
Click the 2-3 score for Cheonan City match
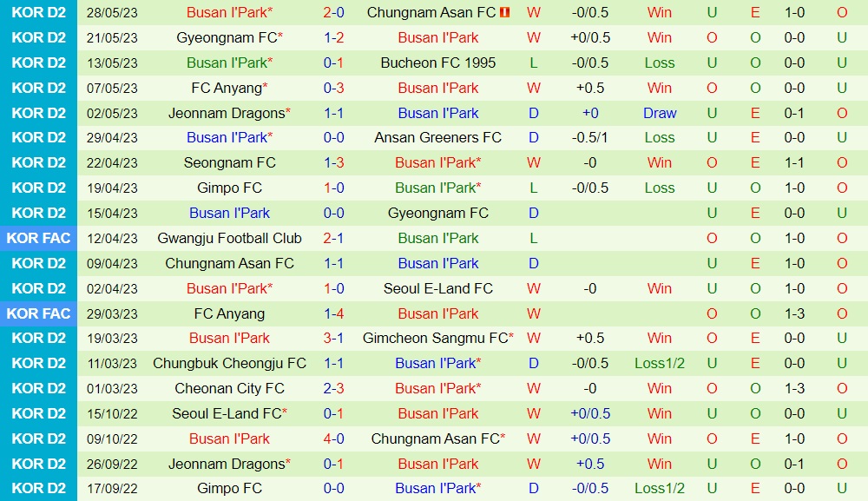coord(334,388)
